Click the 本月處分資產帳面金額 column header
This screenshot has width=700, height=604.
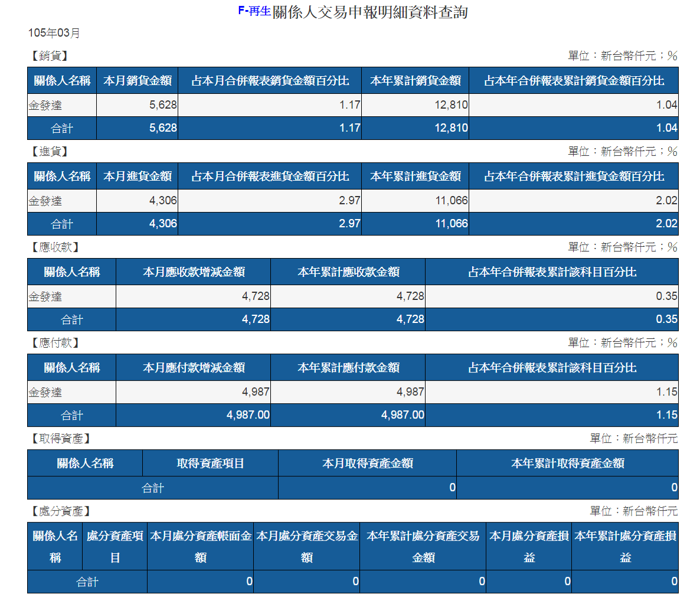(x=201, y=546)
